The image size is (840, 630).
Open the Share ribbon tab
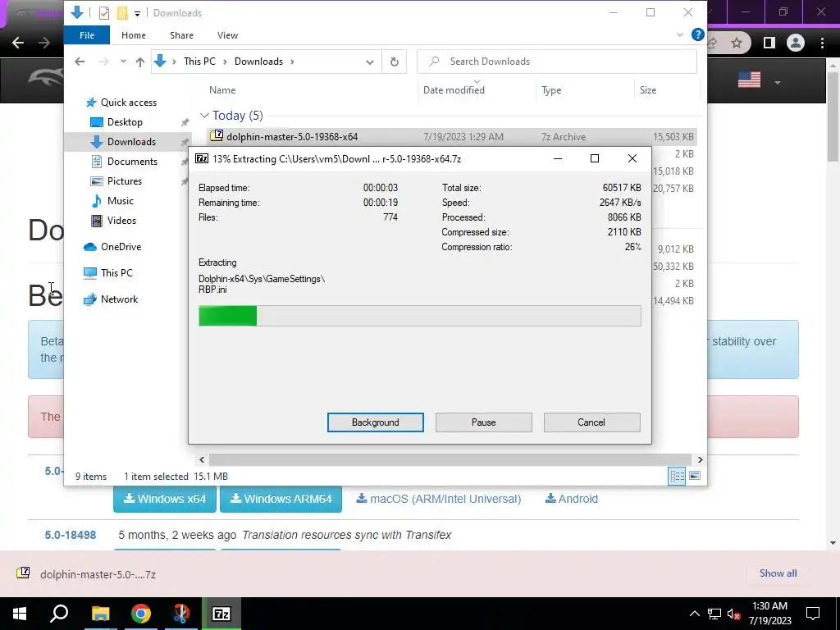(x=181, y=35)
